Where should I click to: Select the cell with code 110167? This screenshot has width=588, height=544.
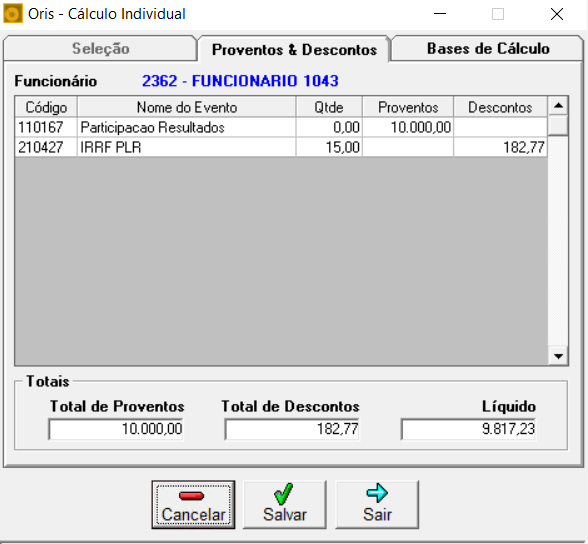click(x=46, y=127)
